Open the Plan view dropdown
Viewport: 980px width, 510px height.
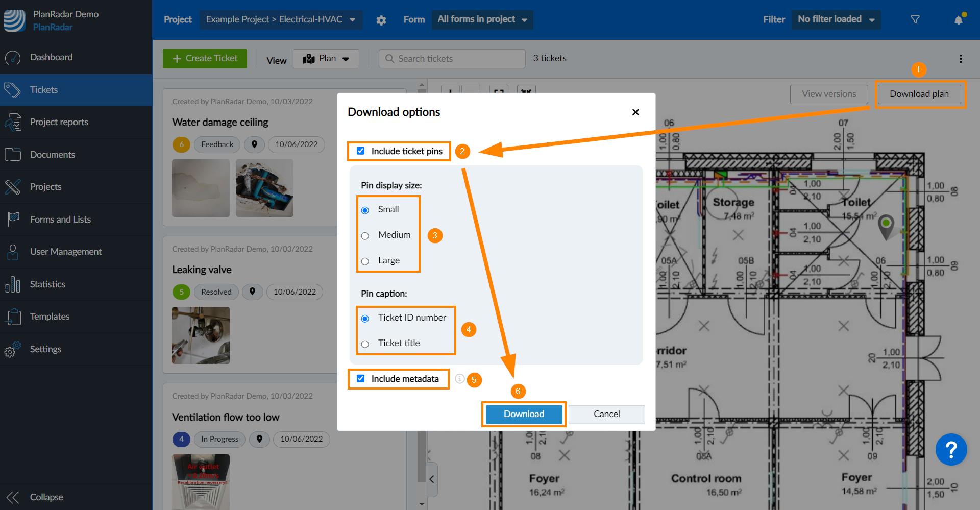click(326, 58)
